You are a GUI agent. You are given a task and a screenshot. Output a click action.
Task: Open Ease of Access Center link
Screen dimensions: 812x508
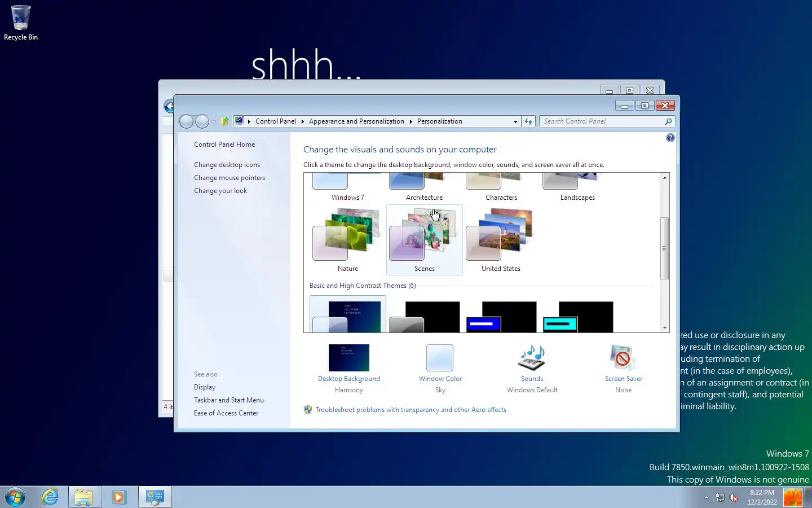tap(226, 413)
